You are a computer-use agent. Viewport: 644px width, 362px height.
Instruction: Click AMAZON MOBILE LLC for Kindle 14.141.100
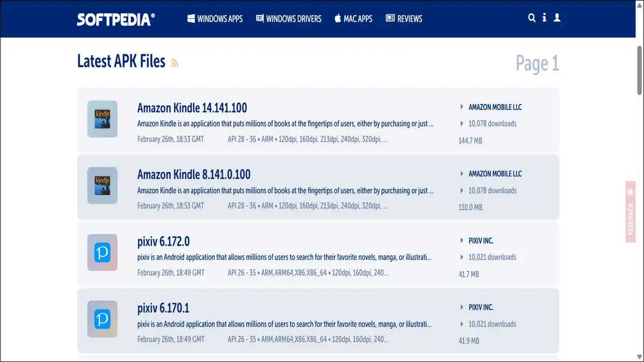point(495,107)
